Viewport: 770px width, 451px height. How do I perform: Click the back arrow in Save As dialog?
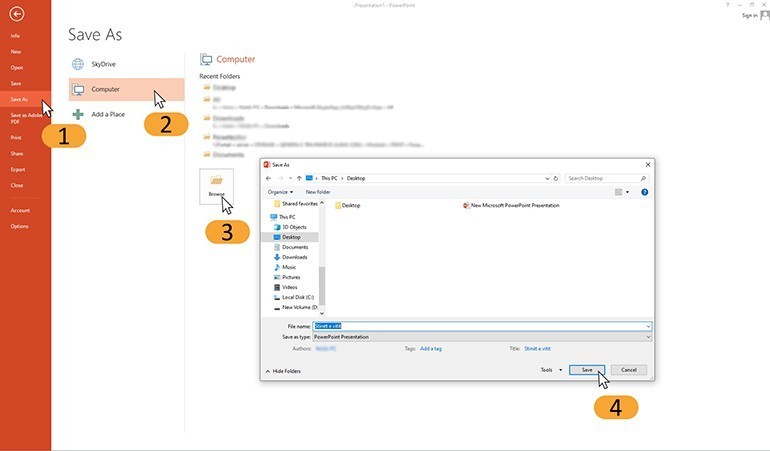[x=268, y=178]
